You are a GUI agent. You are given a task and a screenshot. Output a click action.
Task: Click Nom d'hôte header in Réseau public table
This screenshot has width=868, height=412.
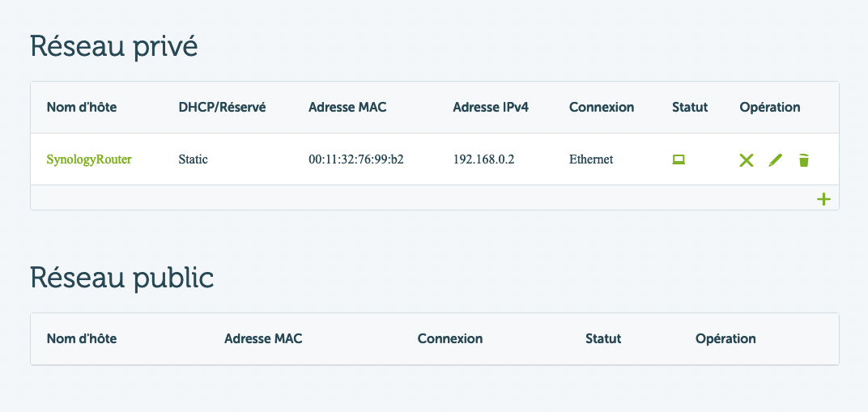(81, 338)
